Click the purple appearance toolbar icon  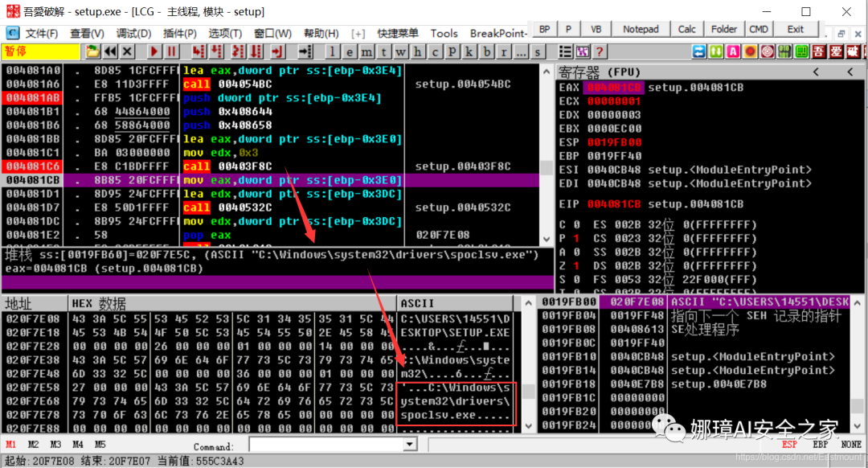click(583, 51)
